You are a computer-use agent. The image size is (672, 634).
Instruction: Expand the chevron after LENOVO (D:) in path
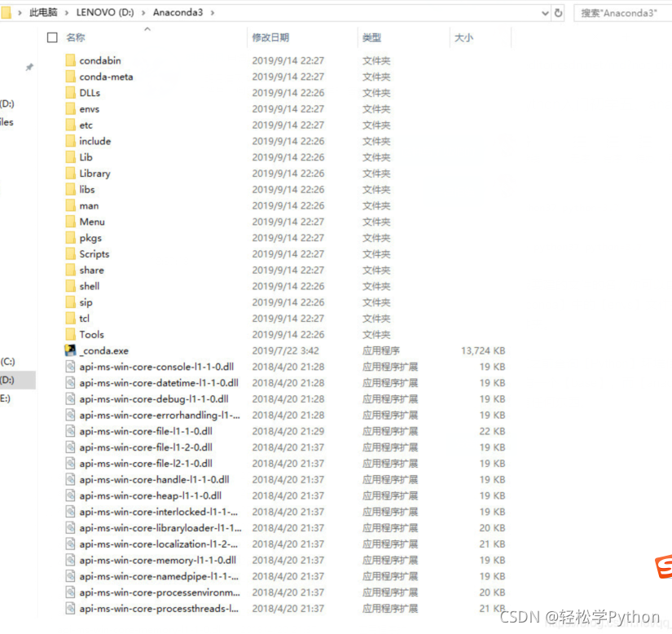coord(143,13)
